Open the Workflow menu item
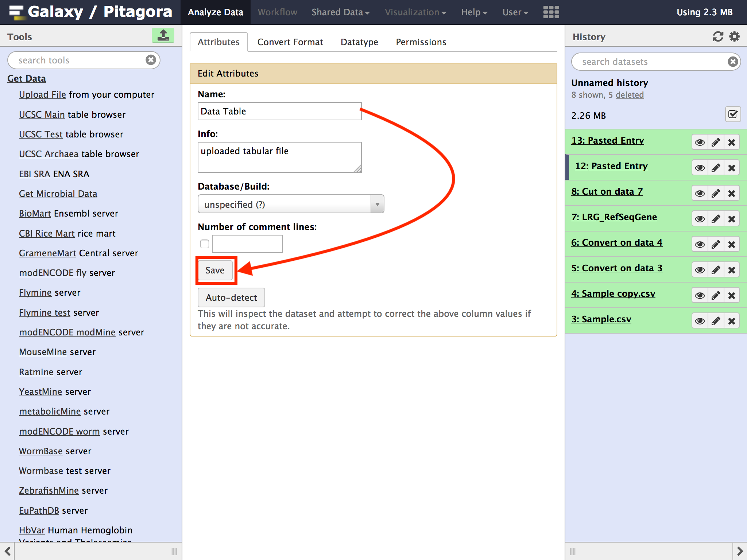Screen dimensions: 747x560 tap(277, 12)
